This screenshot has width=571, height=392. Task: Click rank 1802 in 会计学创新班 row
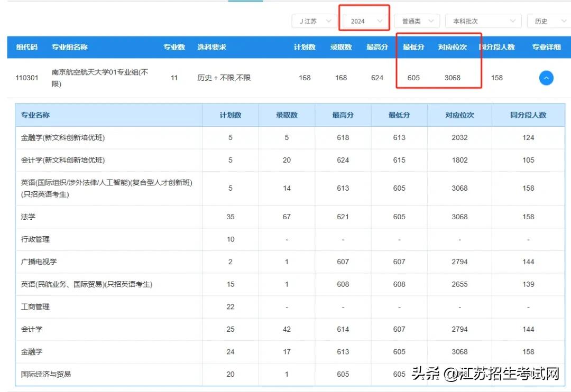click(459, 160)
